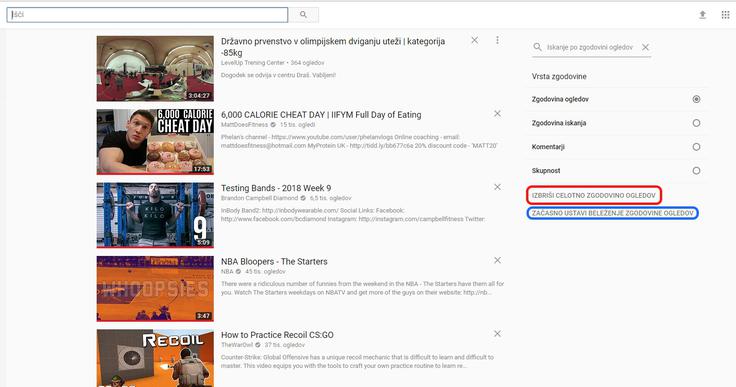Click description 'Dogodek se odvija v centru'
This screenshot has width=736, height=387.
click(x=278, y=75)
